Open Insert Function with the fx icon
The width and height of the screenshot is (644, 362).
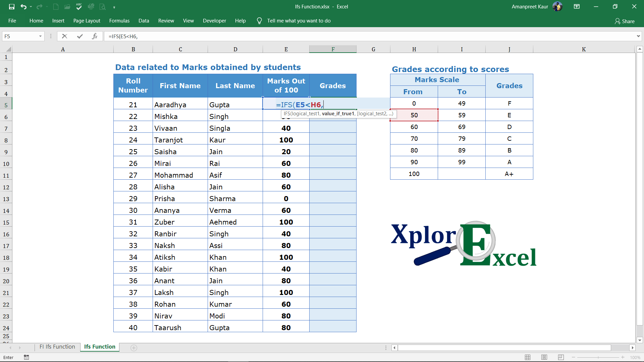coord(95,36)
